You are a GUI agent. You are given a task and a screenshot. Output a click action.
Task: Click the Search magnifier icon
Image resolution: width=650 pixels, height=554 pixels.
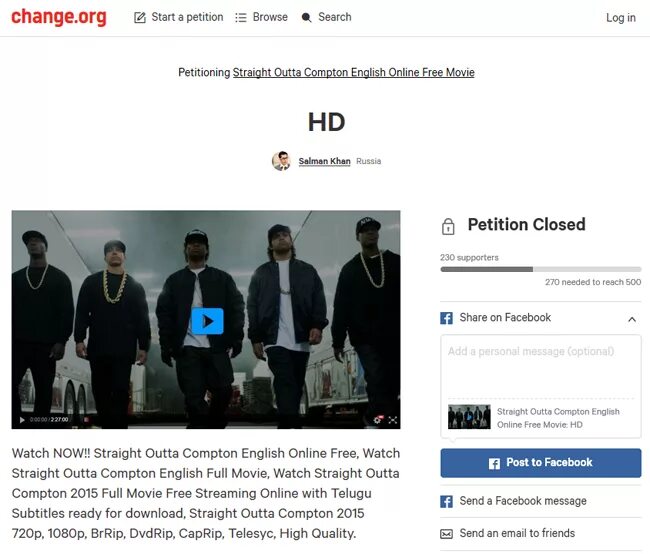pos(306,17)
